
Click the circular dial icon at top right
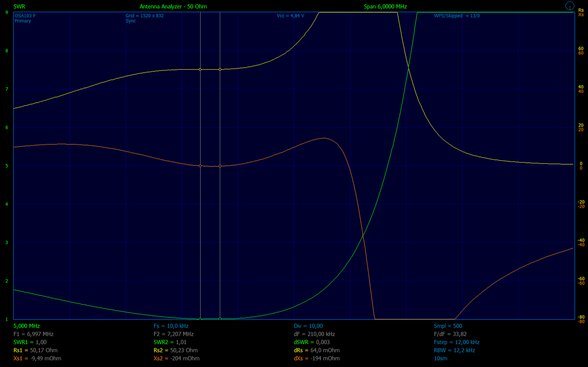pos(570,6)
